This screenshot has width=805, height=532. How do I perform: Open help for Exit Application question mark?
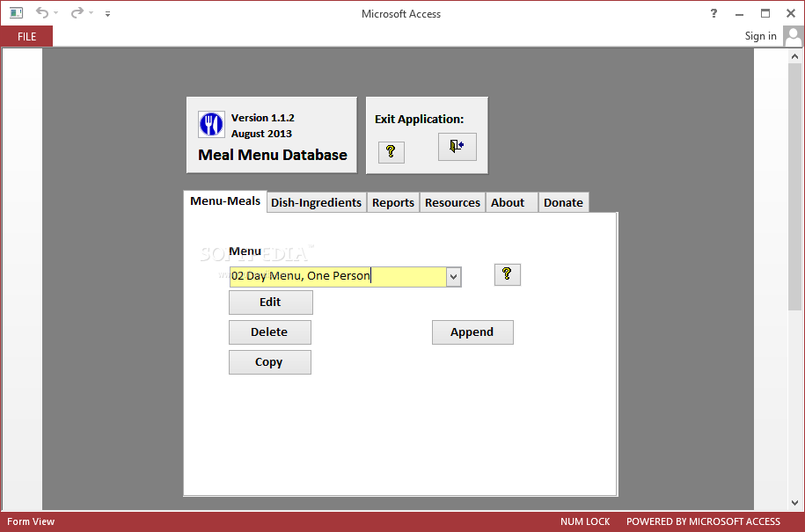pos(392,152)
